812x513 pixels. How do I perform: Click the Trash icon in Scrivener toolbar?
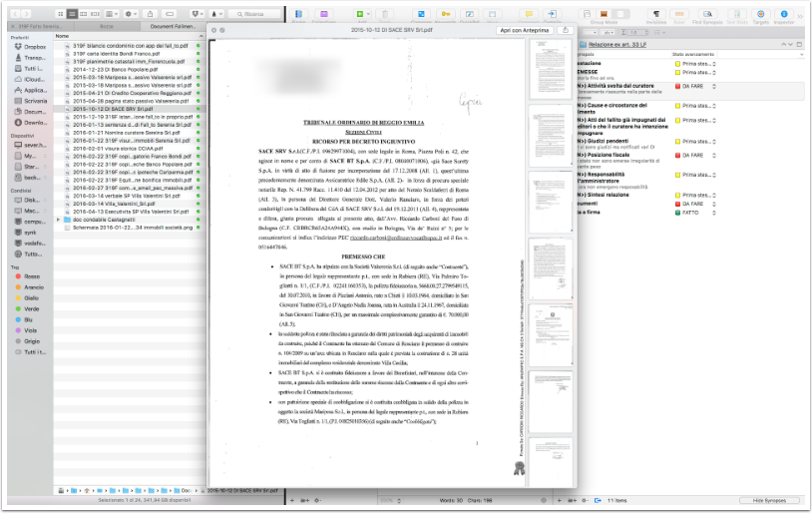(385, 15)
